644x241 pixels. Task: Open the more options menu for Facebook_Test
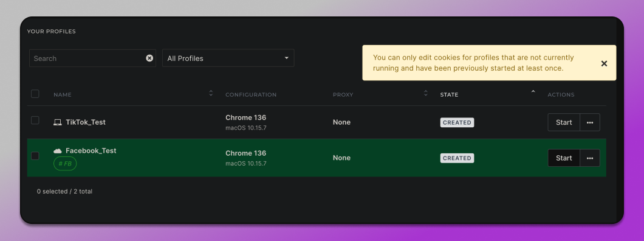[x=590, y=158]
